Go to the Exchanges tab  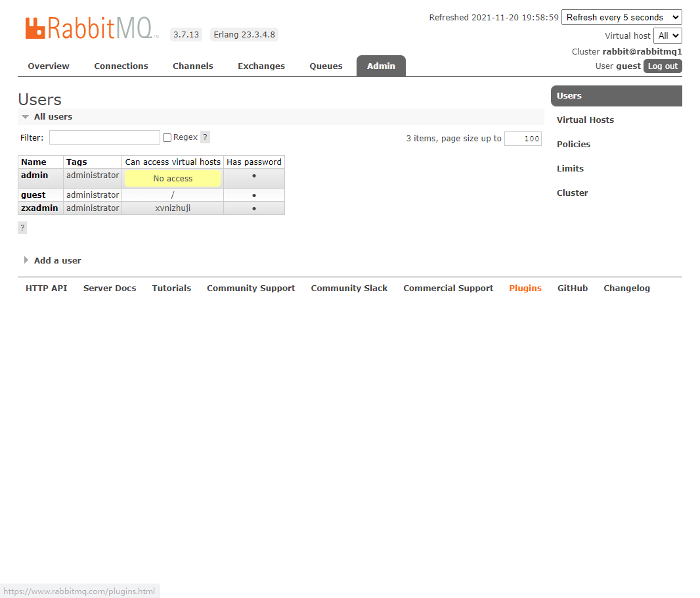(x=261, y=66)
